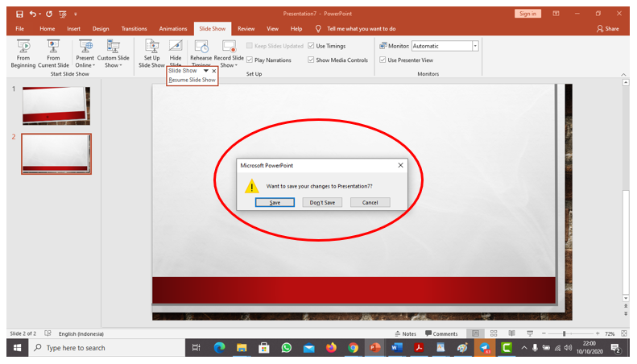Screen dimensions: 637x364
Task: Click Record Slide Show
Action: (229, 54)
